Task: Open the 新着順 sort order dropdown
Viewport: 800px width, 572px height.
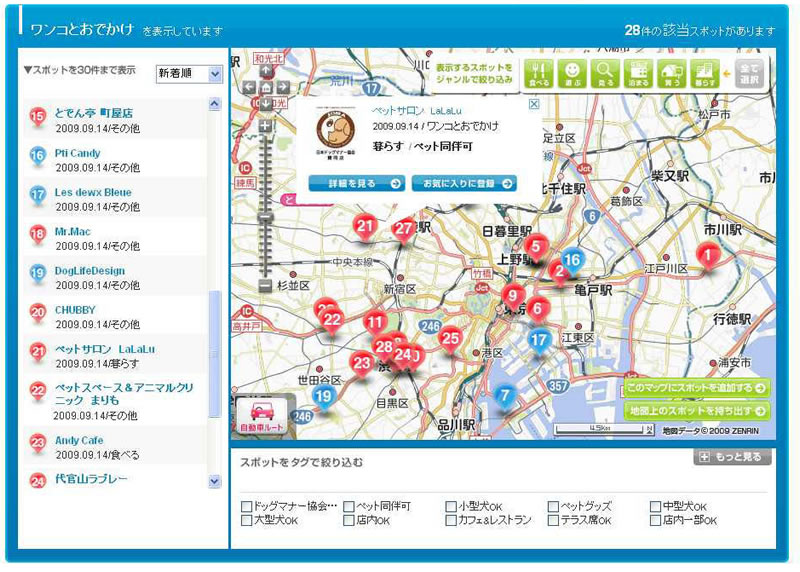Action: tap(189, 74)
